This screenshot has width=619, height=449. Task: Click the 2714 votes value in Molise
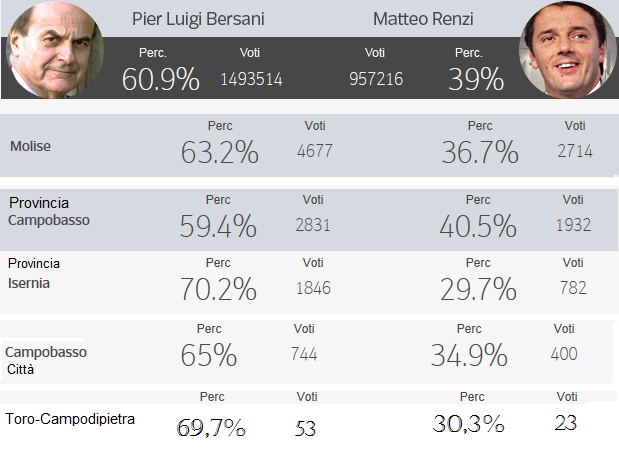click(x=575, y=151)
